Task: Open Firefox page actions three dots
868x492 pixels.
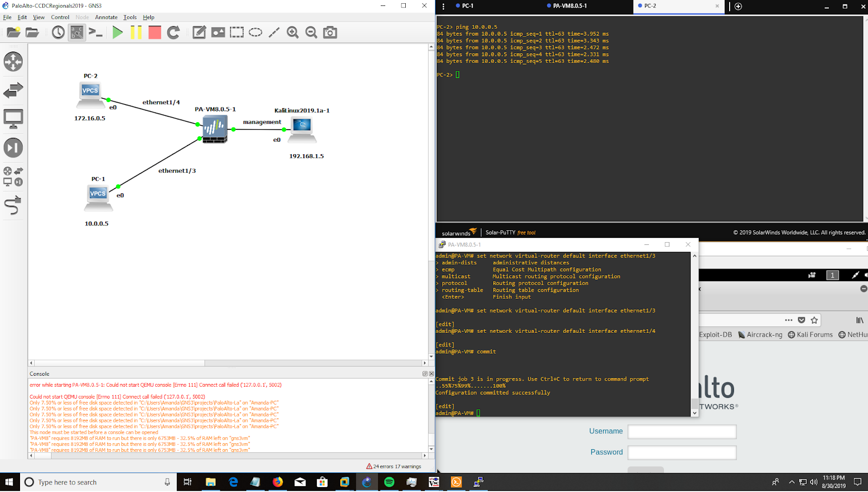Action: tap(789, 320)
